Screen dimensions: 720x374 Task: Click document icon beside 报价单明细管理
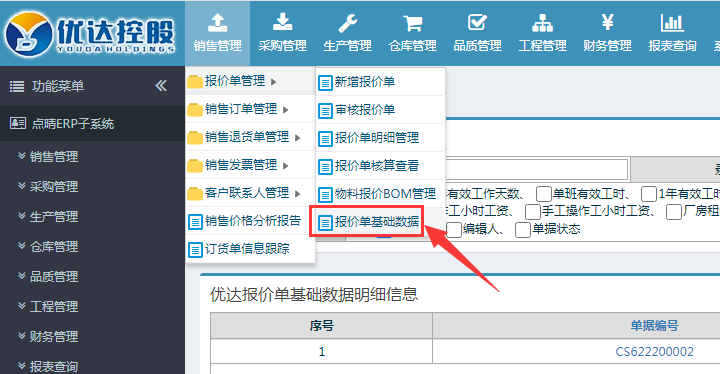[x=325, y=139]
